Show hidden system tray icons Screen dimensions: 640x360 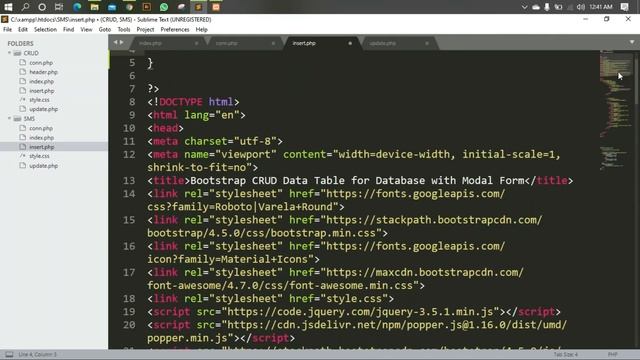(x=524, y=7)
